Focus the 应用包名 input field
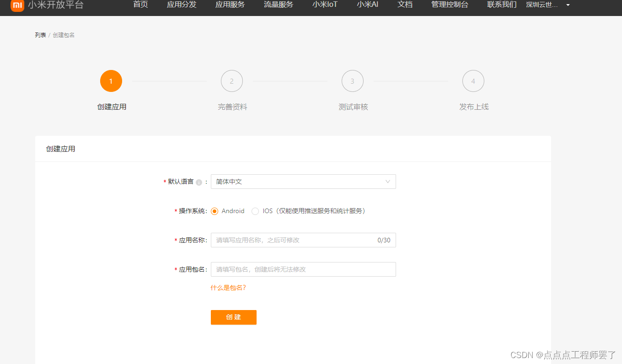Screen dimensions: 622x364 point(303,269)
